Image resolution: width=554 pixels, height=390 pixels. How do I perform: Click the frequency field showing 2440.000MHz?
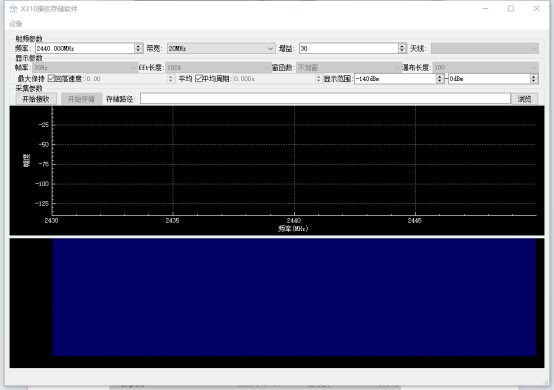tap(85, 48)
